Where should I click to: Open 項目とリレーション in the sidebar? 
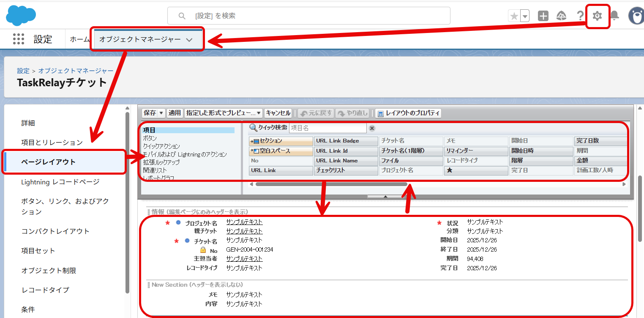pos(52,143)
